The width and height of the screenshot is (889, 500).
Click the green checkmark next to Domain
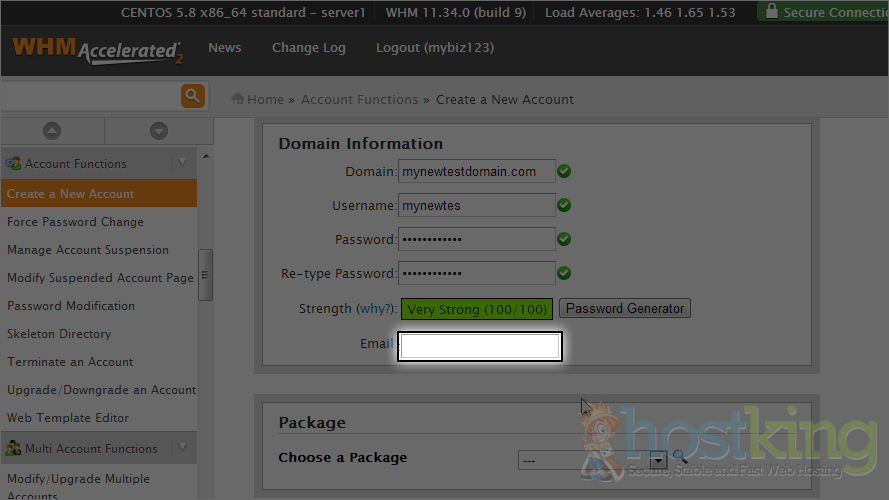point(564,171)
